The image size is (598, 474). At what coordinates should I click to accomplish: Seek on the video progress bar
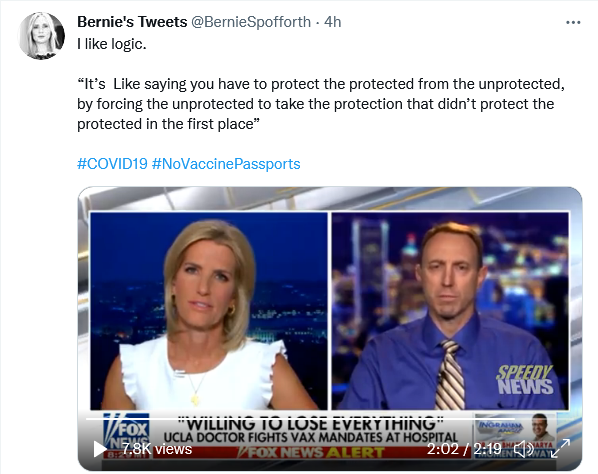[x=301, y=419]
